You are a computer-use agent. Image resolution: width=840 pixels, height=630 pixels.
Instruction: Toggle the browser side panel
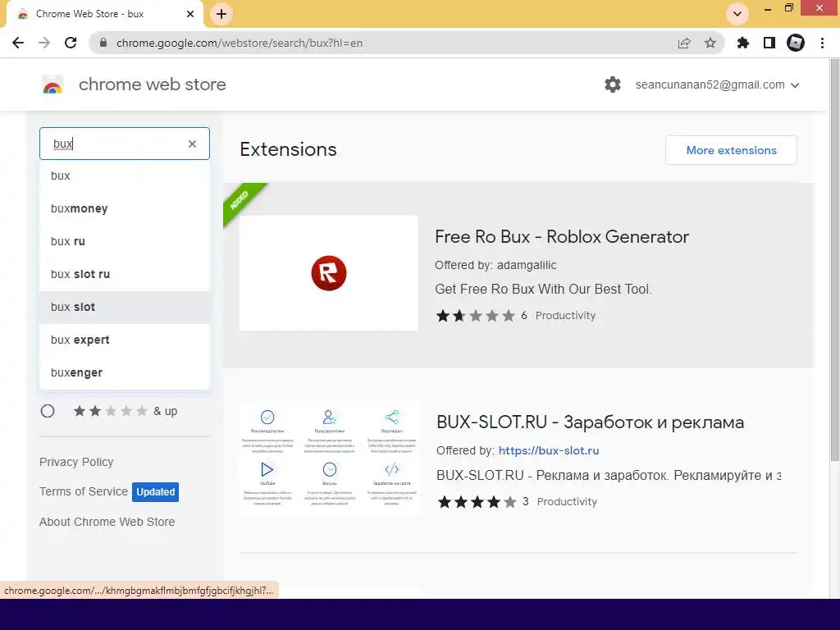(x=769, y=43)
